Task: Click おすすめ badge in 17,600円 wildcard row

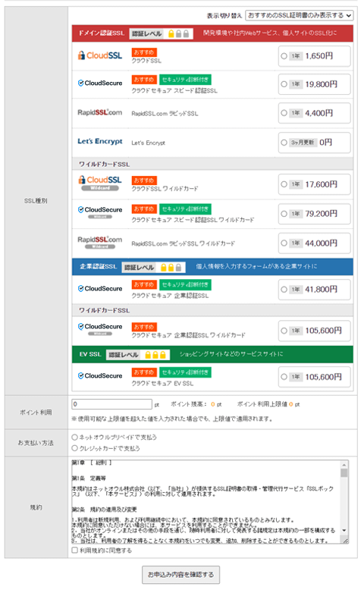Action: 144,180
